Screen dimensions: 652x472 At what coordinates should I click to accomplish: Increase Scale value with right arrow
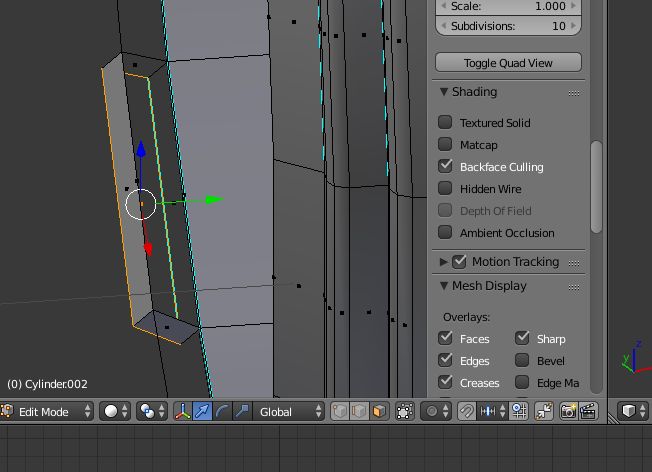[x=574, y=6]
